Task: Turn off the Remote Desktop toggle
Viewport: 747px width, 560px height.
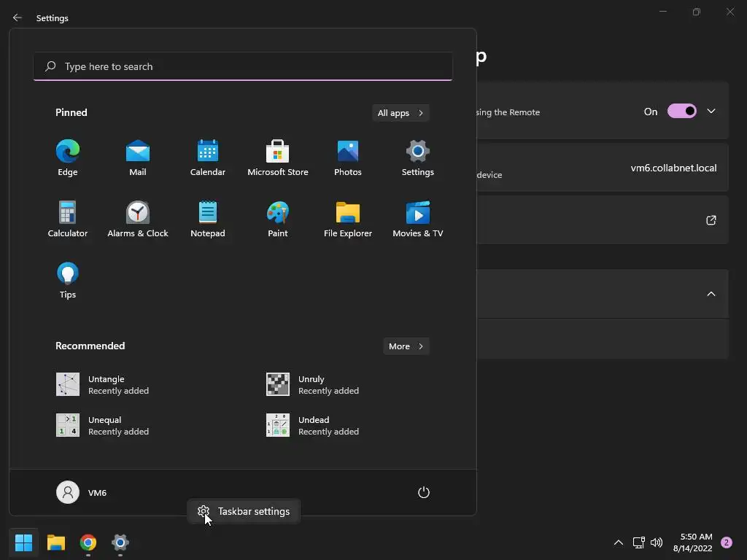Action: (682, 112)
